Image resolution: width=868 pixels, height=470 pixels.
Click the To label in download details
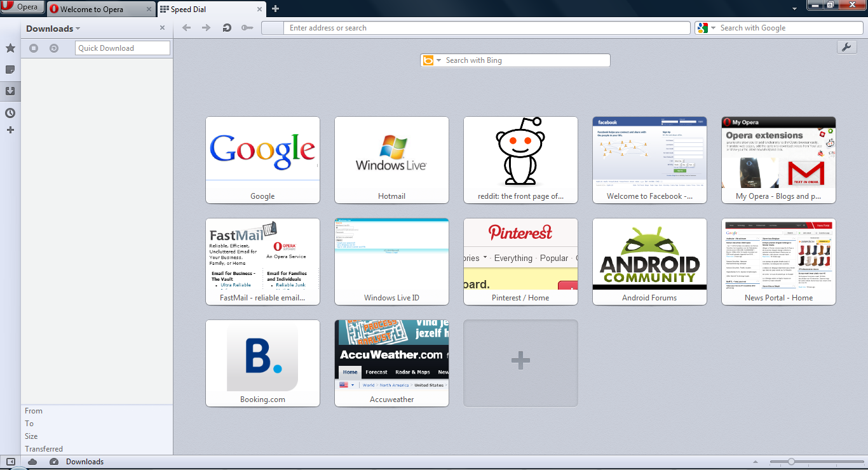point(29,424)
